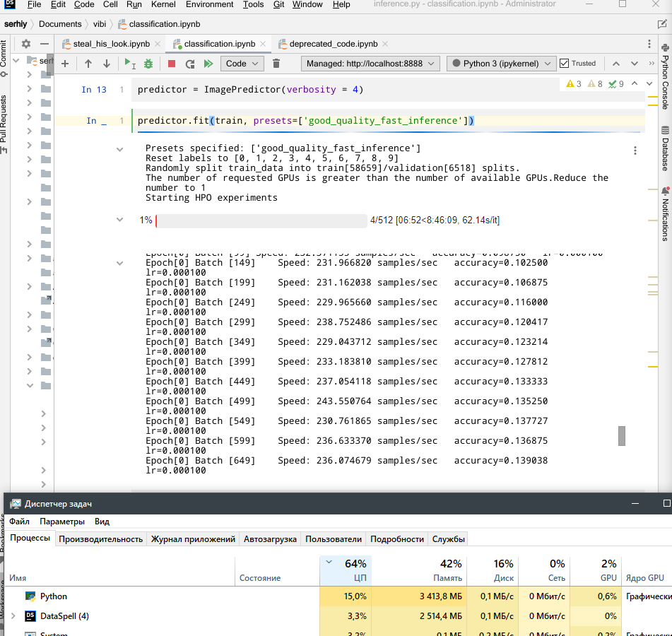Open the notebook tabs more options menu
Viewport: 672px width, 636px height.
click(649, 44)
